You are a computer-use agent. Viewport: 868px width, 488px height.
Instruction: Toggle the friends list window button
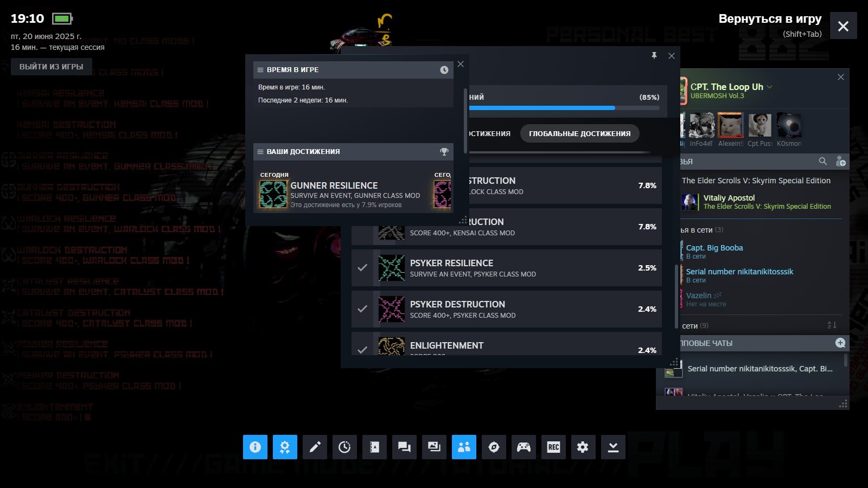coord(464,447)
